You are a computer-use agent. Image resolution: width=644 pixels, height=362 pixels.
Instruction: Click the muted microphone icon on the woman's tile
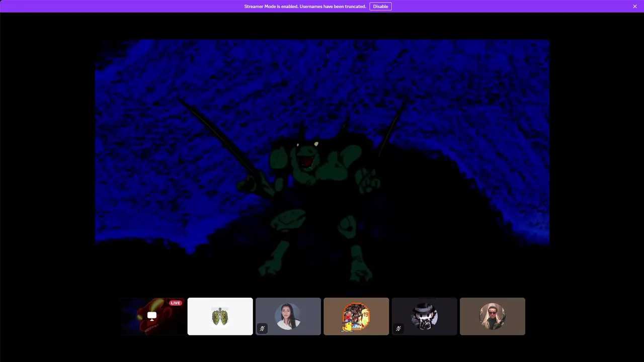262,328
